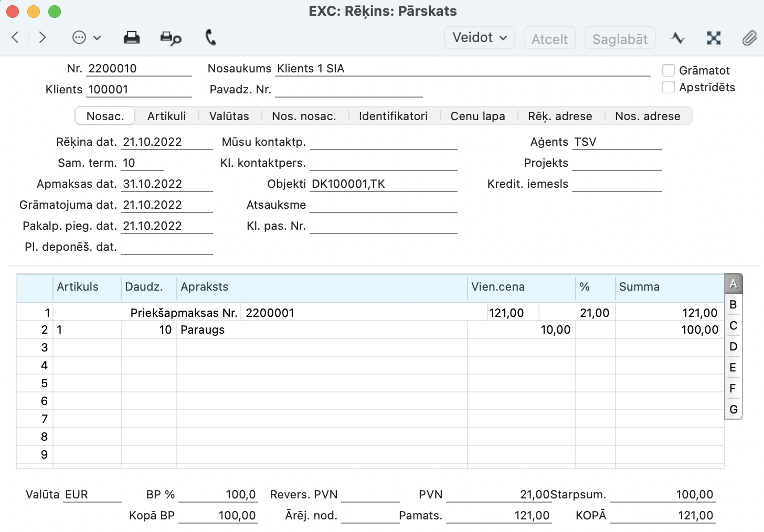The image size is (764, 532).
Task: Select the Rēķ. adrese tab
Action: 559,116
